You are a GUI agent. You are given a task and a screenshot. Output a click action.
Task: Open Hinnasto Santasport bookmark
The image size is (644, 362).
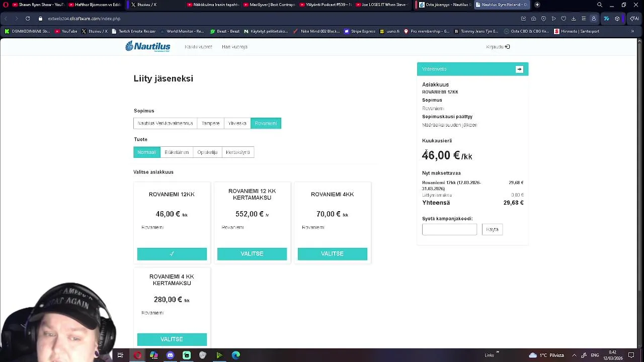tap(577, 31)
